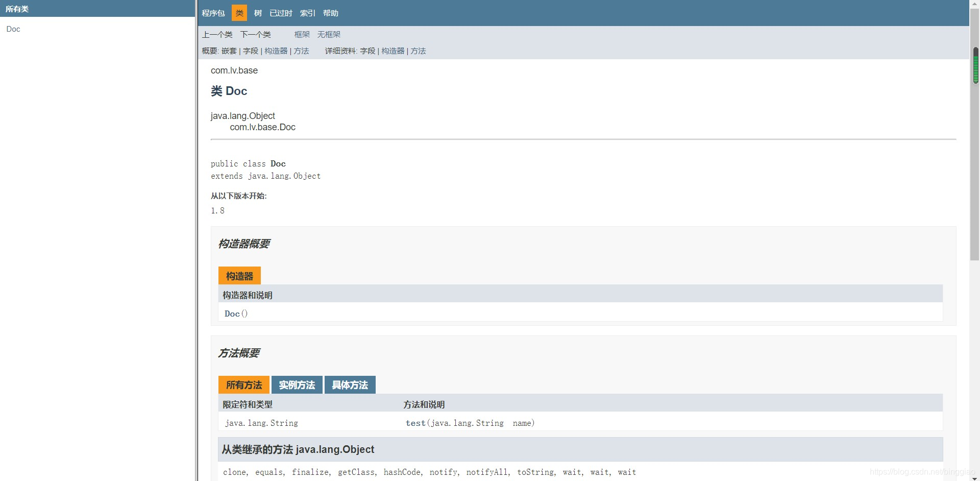The height and width of the screenshot is (481, 980).
Task: Click the version text 1.8
Action: (217, 210)
